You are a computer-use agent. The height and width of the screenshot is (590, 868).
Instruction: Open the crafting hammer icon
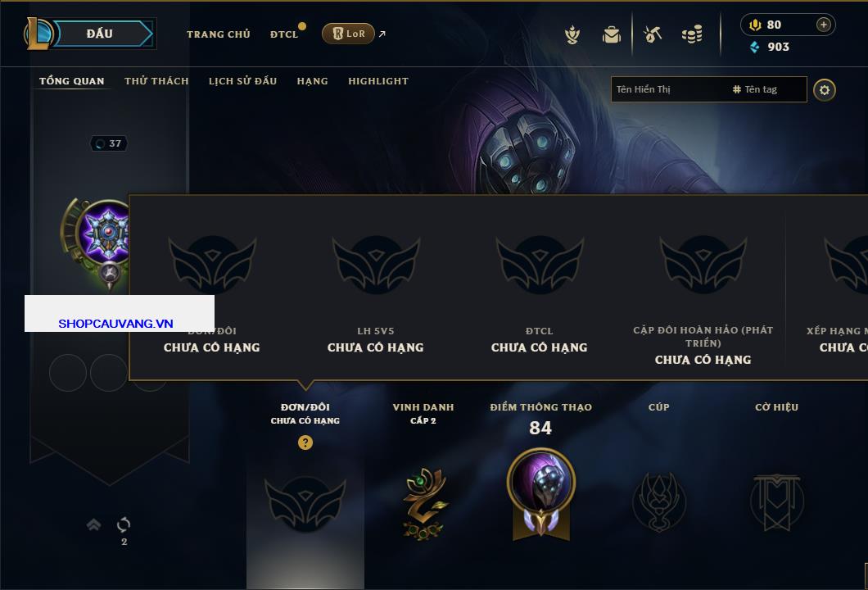(653, 34)
